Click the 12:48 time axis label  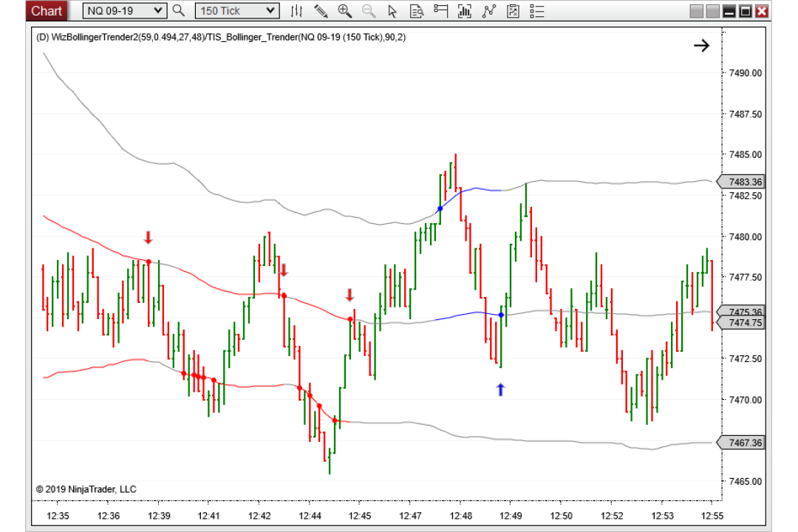pyautogui.click(x=460, y=516)
